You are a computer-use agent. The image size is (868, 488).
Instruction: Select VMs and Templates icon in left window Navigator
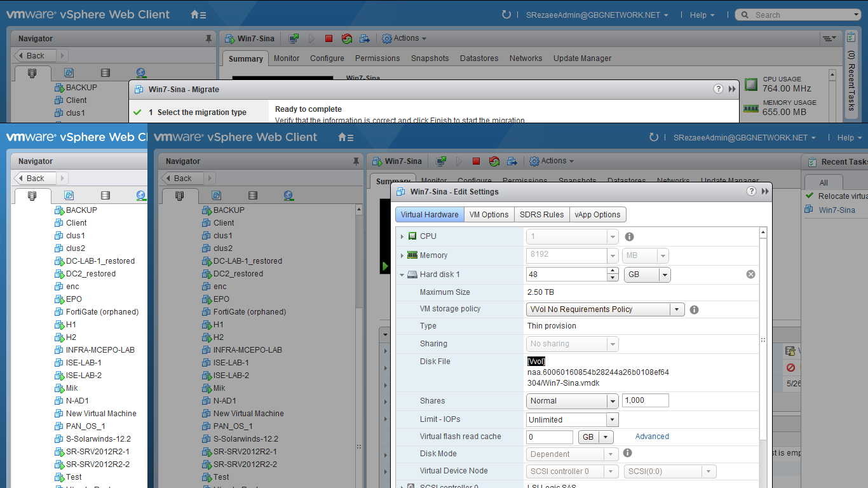(69, 196)
